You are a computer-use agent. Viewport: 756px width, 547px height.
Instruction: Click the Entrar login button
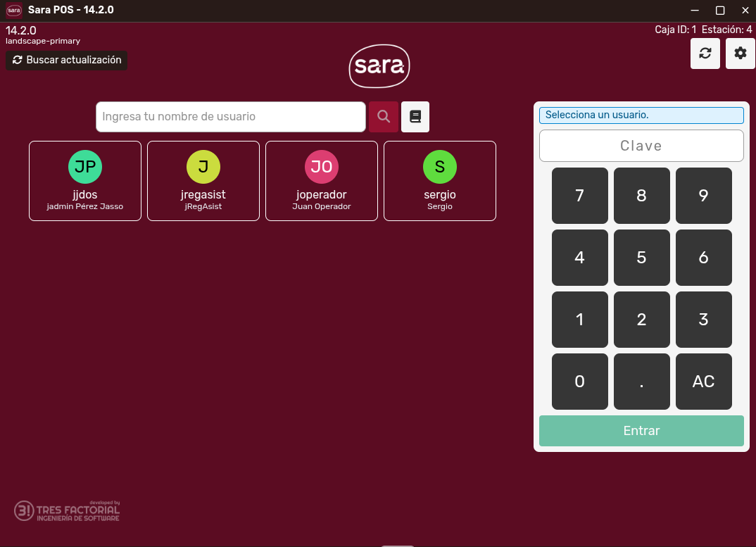click(x=641, y=431)
